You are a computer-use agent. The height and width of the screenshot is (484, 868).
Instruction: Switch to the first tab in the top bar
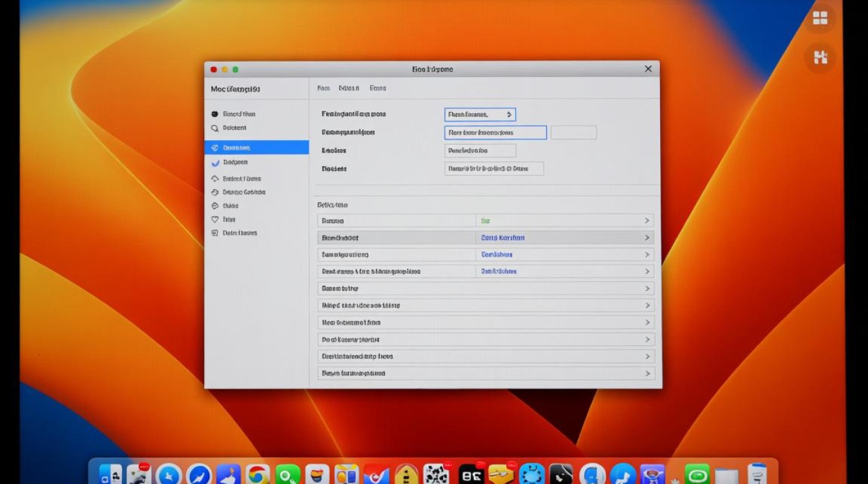[x=324, y=88]
